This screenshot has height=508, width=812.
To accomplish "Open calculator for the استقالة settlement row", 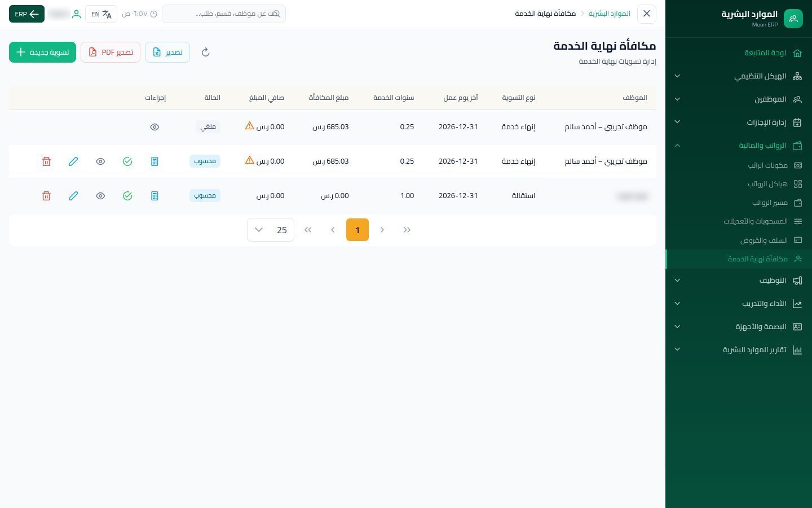I will [155, 196].
